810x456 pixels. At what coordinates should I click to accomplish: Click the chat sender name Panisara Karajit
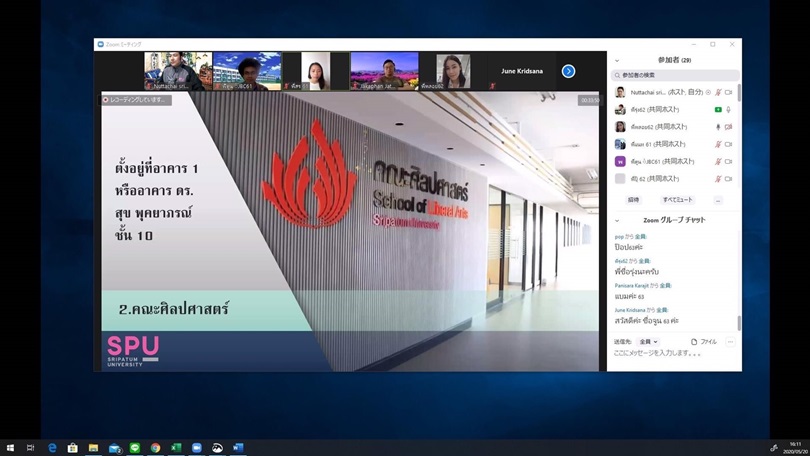click(631, 286)
